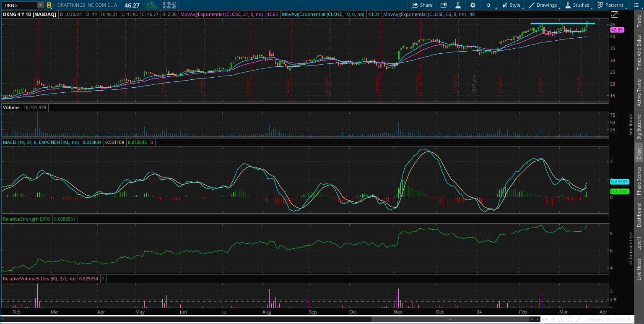Click the zoom in magnifier icon

[561, 319]
